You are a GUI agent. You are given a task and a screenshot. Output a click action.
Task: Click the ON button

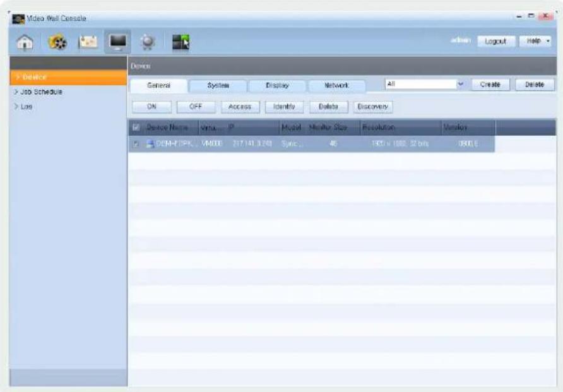point(152,107)
